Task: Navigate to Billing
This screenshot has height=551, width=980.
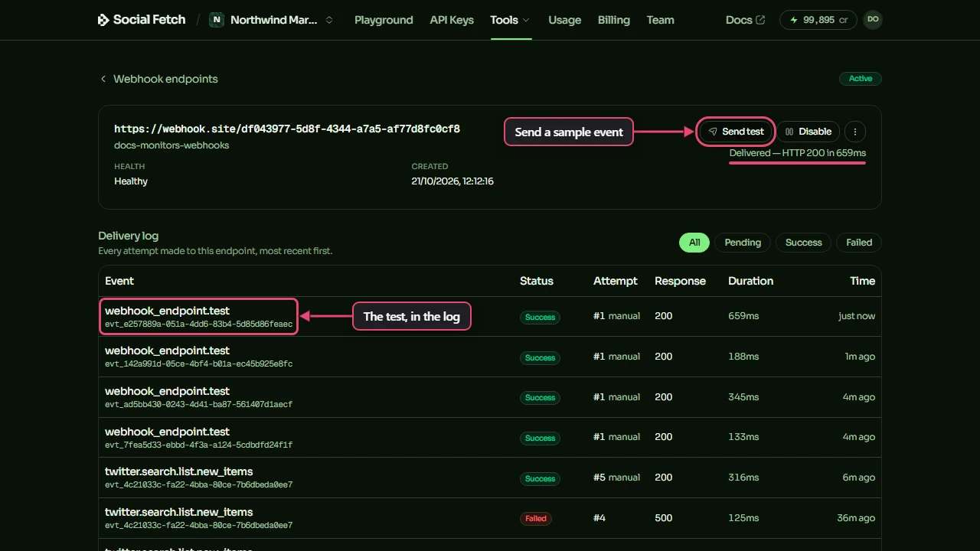Action: pyautogui.click(x=614, y=20)
